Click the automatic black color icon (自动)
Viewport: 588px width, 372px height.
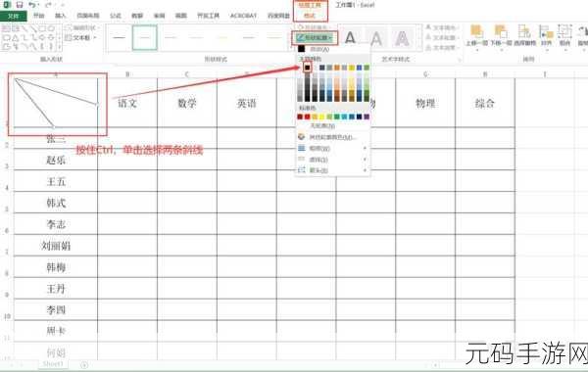pyautogui.click(x=302, y=49)
